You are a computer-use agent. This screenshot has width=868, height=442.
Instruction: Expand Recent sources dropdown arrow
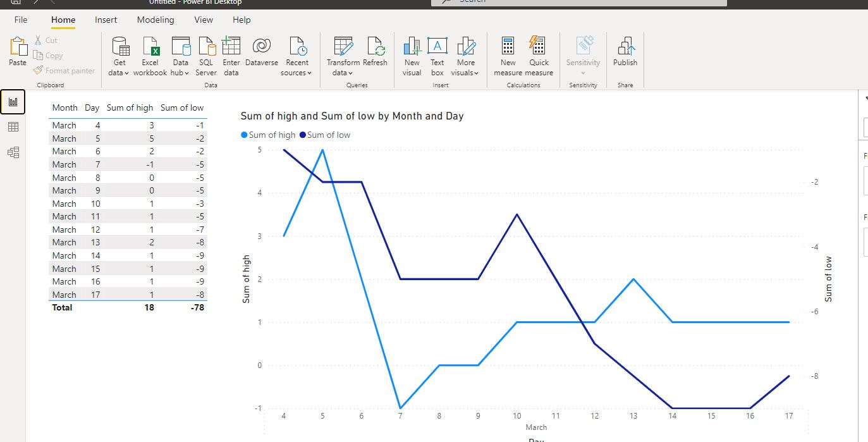pyautogui.click(x=310, y=73)
